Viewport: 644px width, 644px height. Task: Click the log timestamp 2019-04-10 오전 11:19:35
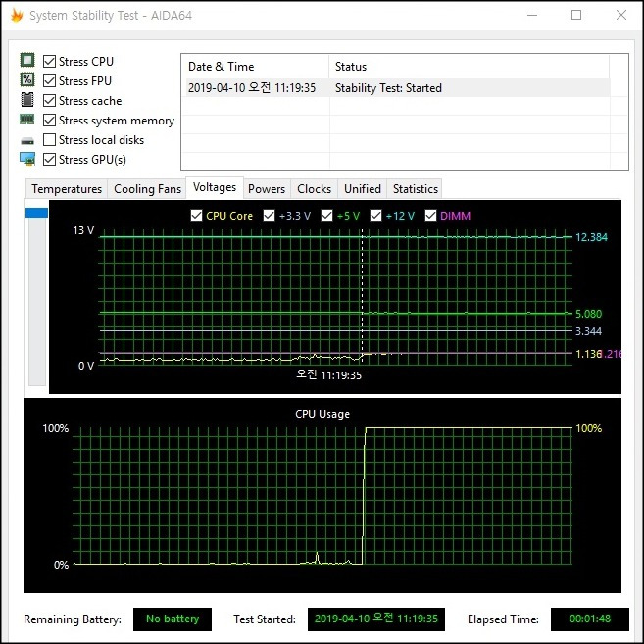point(252,88)
